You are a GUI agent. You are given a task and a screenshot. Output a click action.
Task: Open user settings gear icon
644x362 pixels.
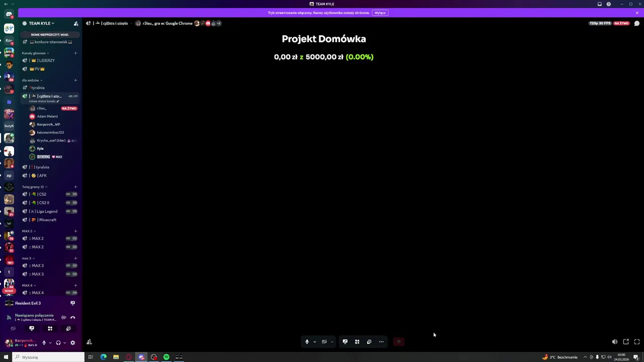click(x=72, y=342)
